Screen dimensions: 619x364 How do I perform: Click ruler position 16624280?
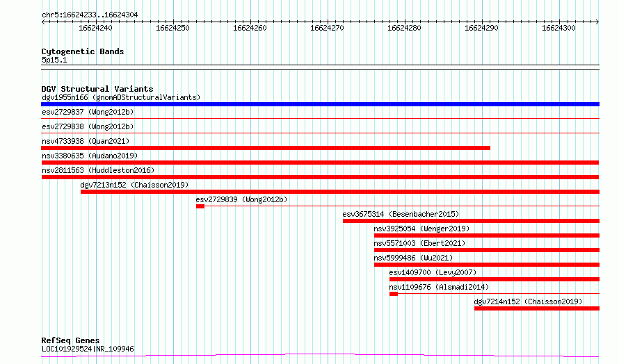pos(404,28)
